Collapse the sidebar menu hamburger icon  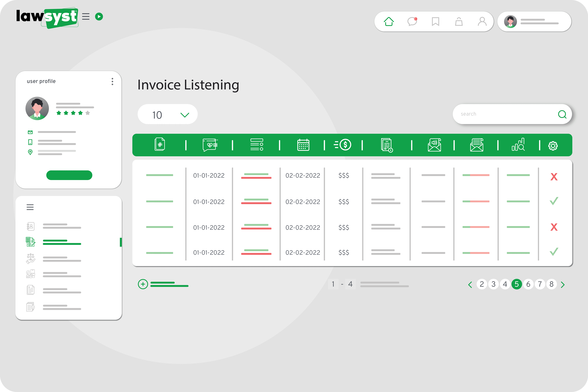click(30, 207)
